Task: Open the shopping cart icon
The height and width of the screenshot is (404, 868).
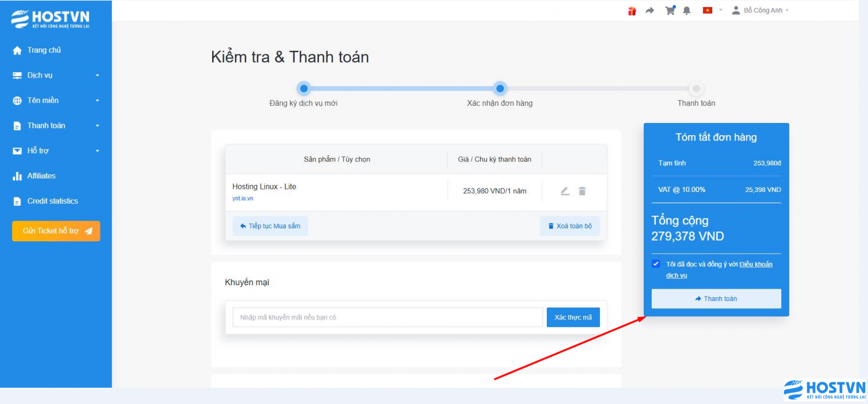Action: (x=670, y=10)
